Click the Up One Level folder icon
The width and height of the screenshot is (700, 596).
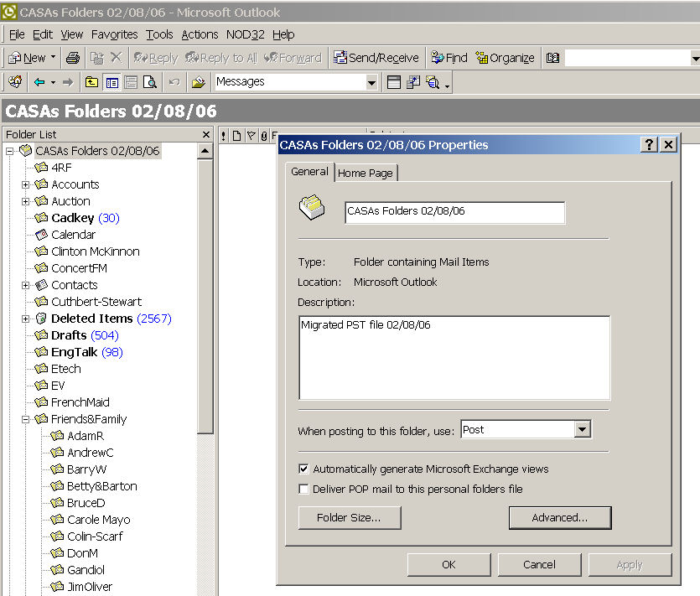(x=91, y=82)
